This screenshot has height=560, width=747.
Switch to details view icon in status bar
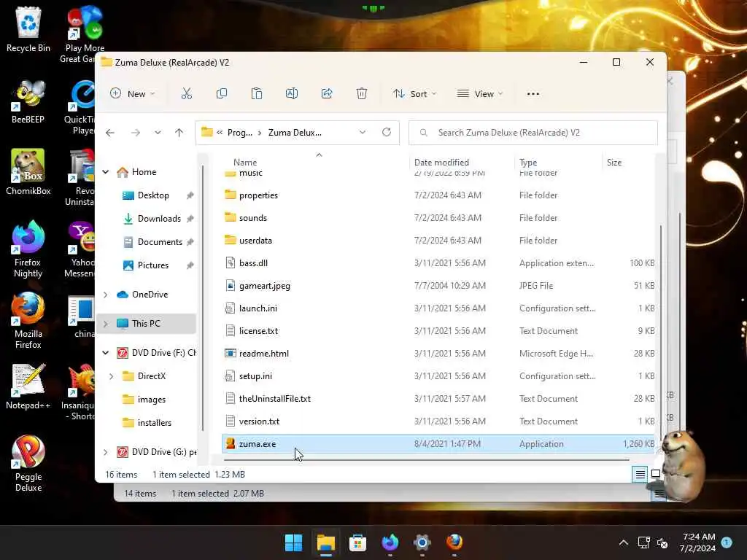pyautogui.click(x=640, y=474)
